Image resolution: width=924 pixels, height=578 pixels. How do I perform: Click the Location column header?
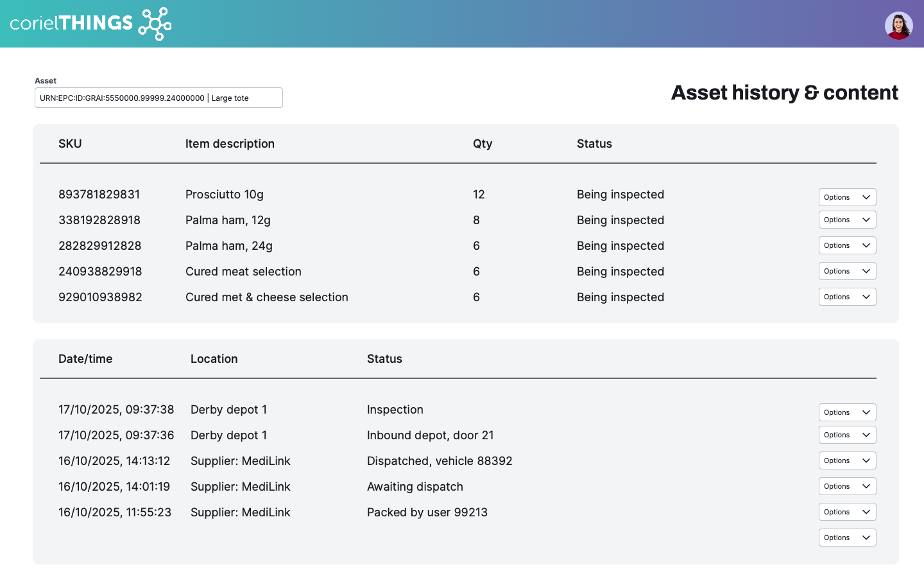[x=214, y=359]
